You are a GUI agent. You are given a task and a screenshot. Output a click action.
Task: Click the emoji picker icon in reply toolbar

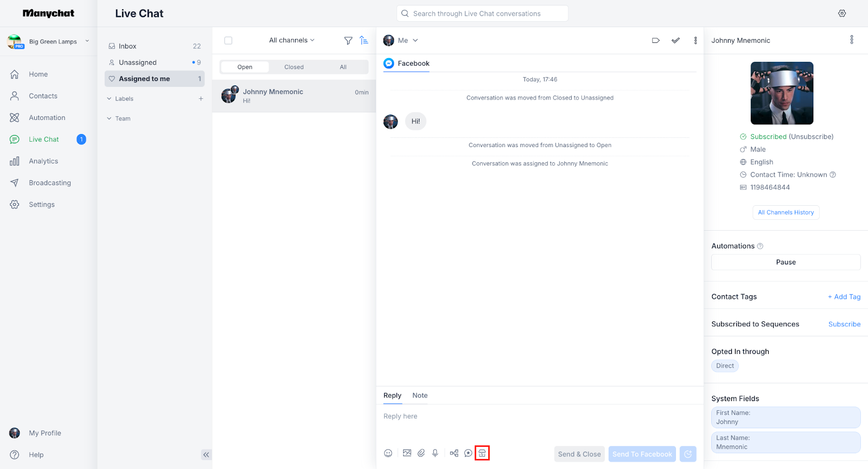(388, 453)
